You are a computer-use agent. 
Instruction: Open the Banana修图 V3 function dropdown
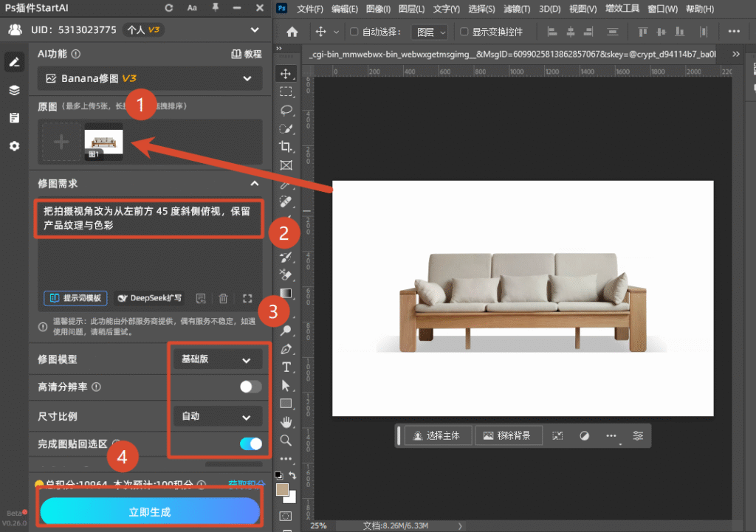pyautogui.click(x=150, y=78)
